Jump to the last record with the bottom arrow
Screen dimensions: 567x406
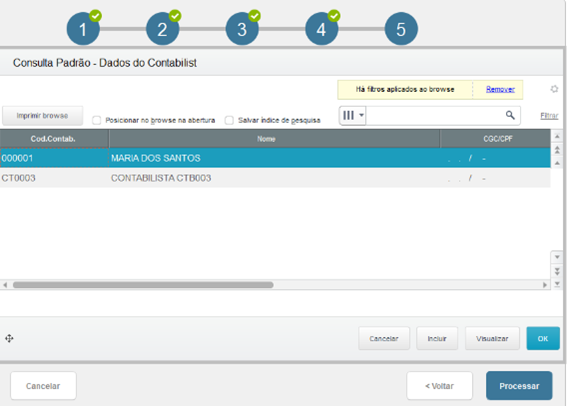tap(557, 284)
